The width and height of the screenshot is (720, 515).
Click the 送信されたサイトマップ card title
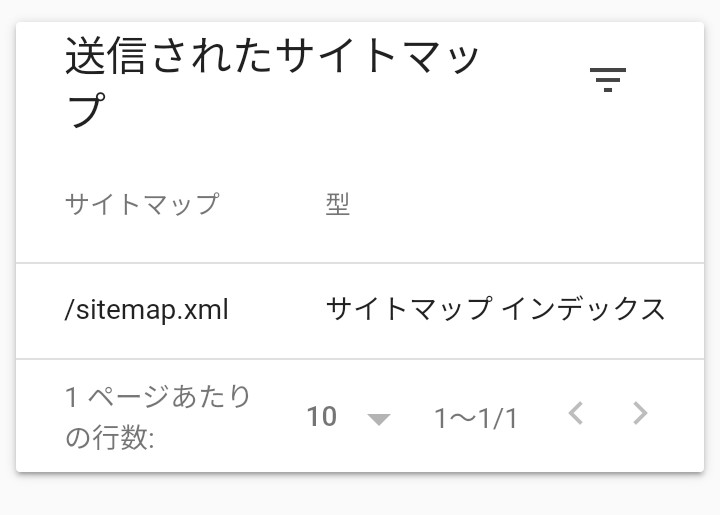tap(272, 82)
